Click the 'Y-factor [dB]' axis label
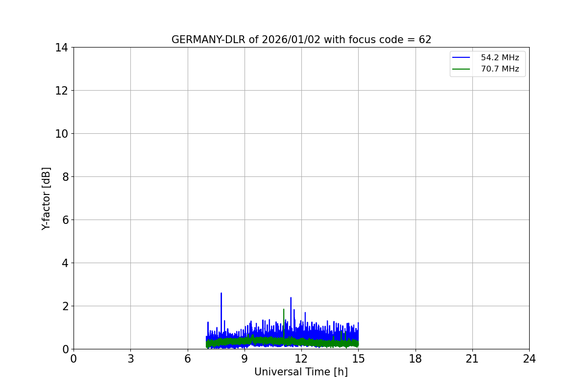588x392 pixels. (x=46, y=198)
